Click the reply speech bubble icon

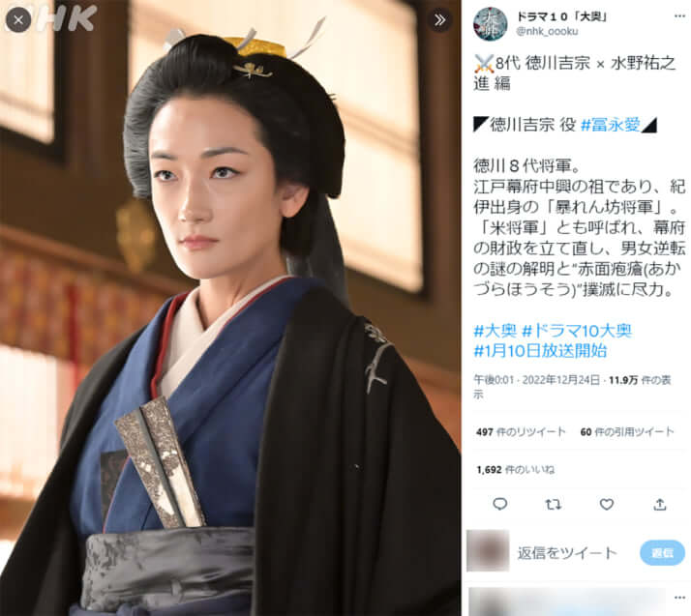(499, 504)
